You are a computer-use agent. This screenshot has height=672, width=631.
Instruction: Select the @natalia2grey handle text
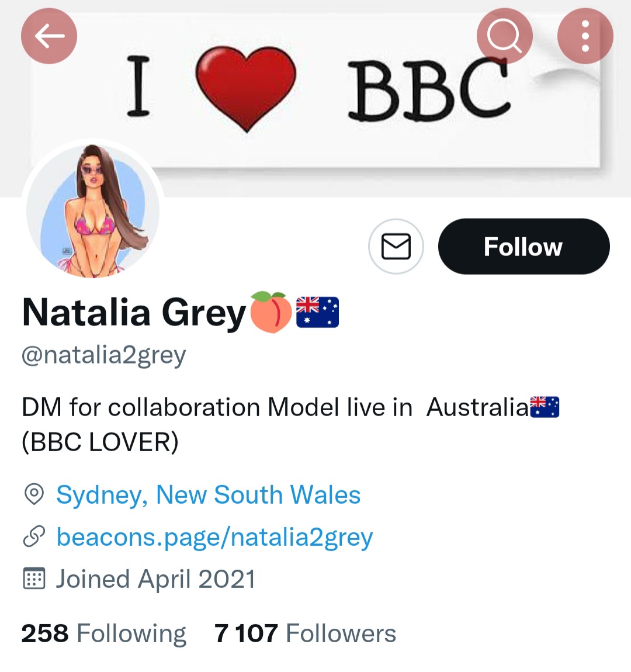pos(103,355)
